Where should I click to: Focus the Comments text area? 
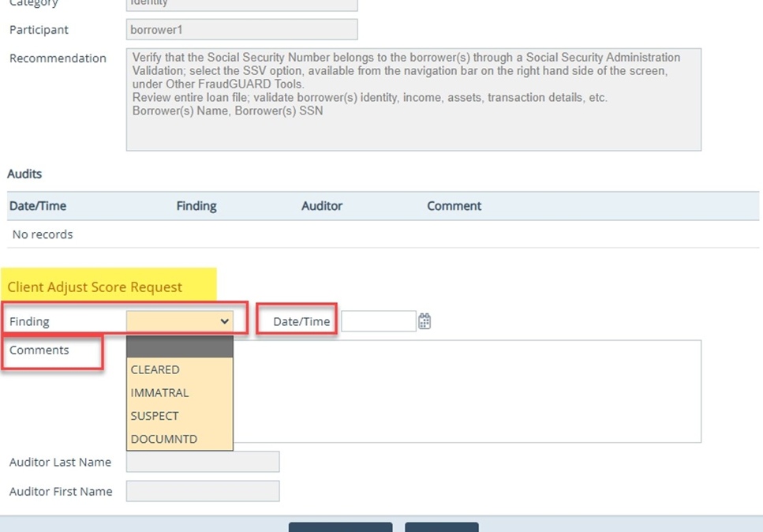[x=466, y=391]
